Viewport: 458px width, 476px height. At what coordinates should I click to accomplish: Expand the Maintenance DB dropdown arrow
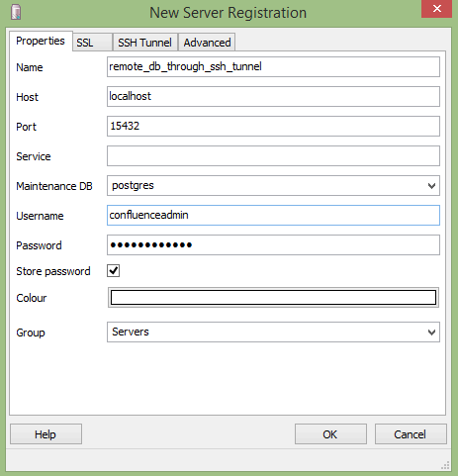[x=431, y=186]
